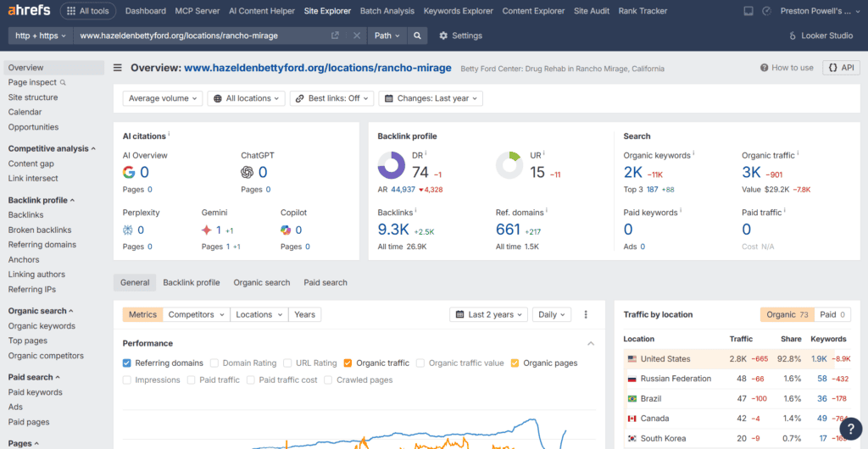This screenshot has height=449, width=868.
Task: Open Changes: Last year dropdown
Action: point(431,98)
